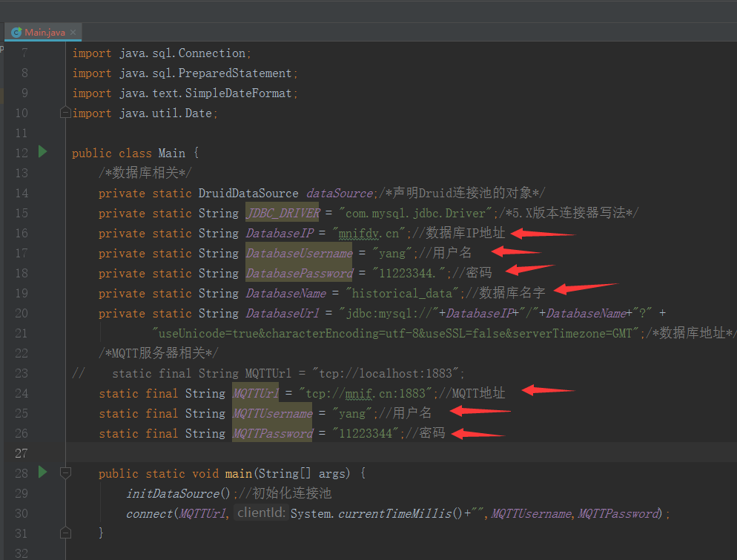Click the dataSource field name on line 14

(340, 194)
